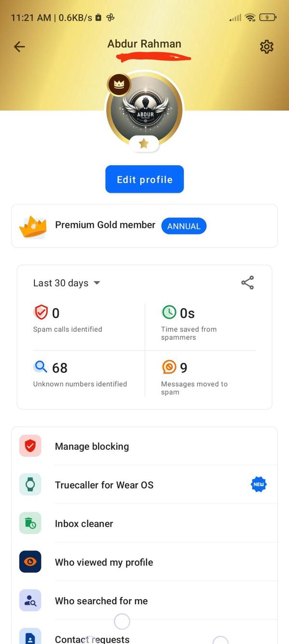This screenshot has height=644, width=289.
Task: Tap the orange messages spam icon
Action: 169,367
